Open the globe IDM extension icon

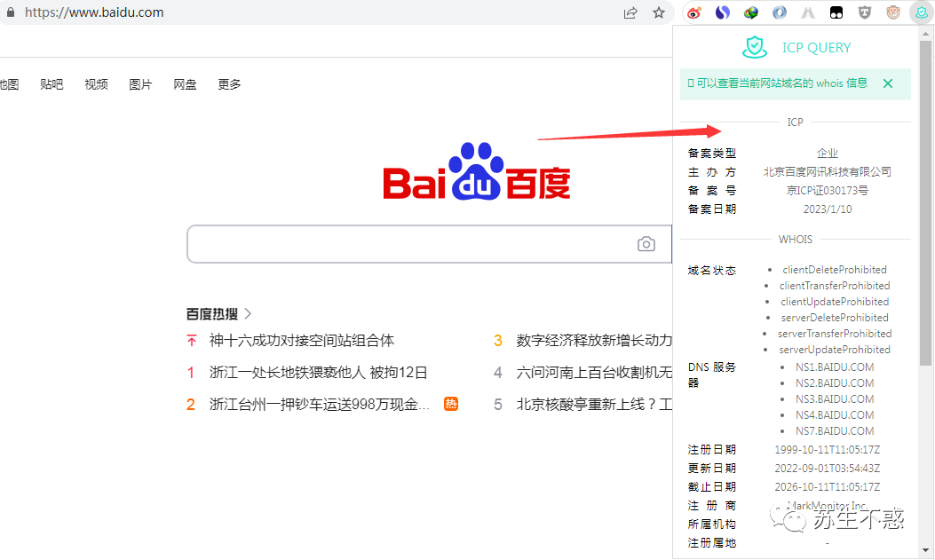[750, 12]
